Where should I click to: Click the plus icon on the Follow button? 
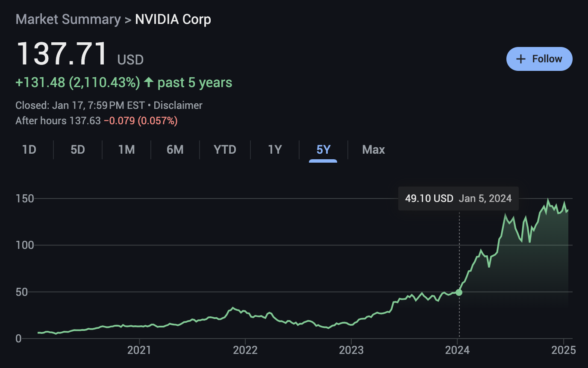pos(520,58)
